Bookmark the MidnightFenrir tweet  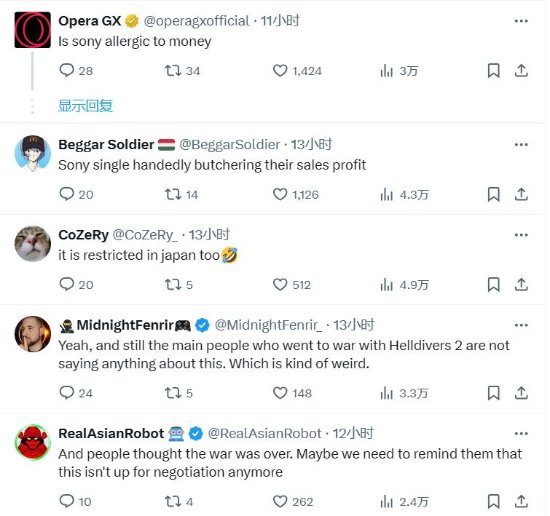coord(494,393)
